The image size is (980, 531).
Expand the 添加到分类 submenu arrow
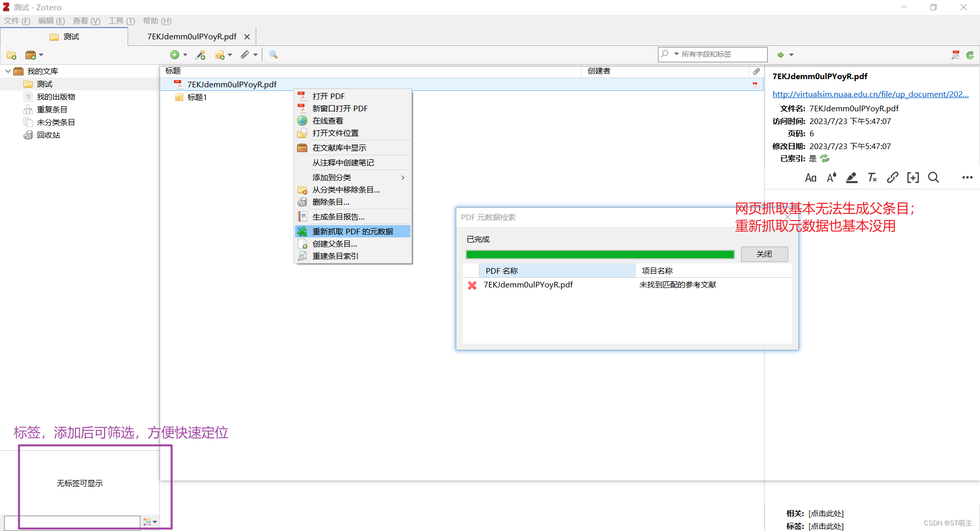pos(403,178)
